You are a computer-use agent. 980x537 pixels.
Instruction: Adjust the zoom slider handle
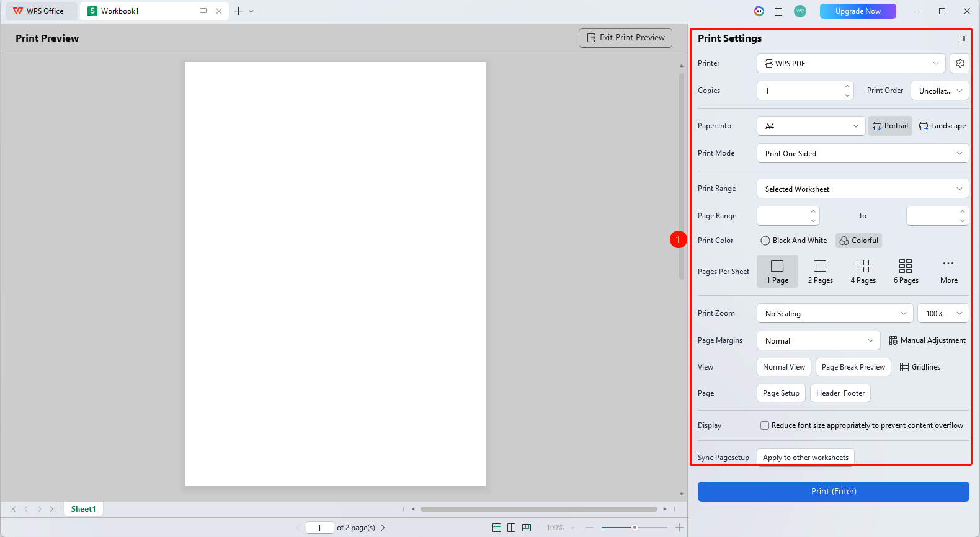point(635,528)
